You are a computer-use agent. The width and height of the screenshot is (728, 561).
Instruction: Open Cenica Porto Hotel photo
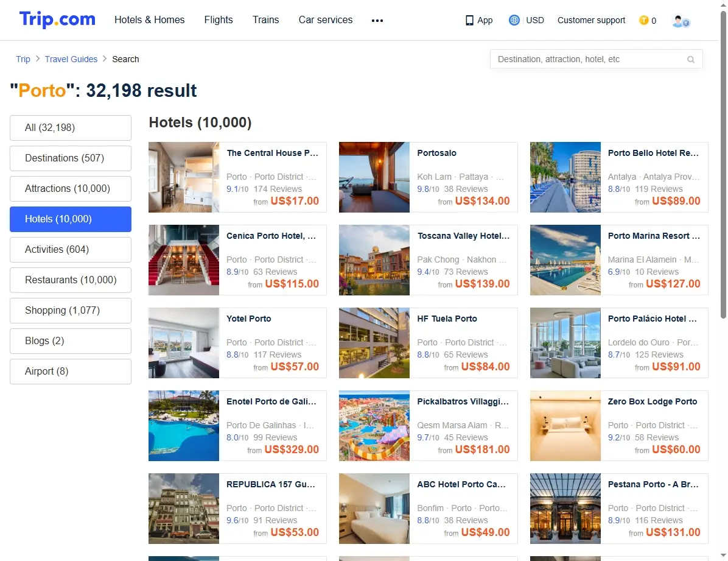point(184,260)
